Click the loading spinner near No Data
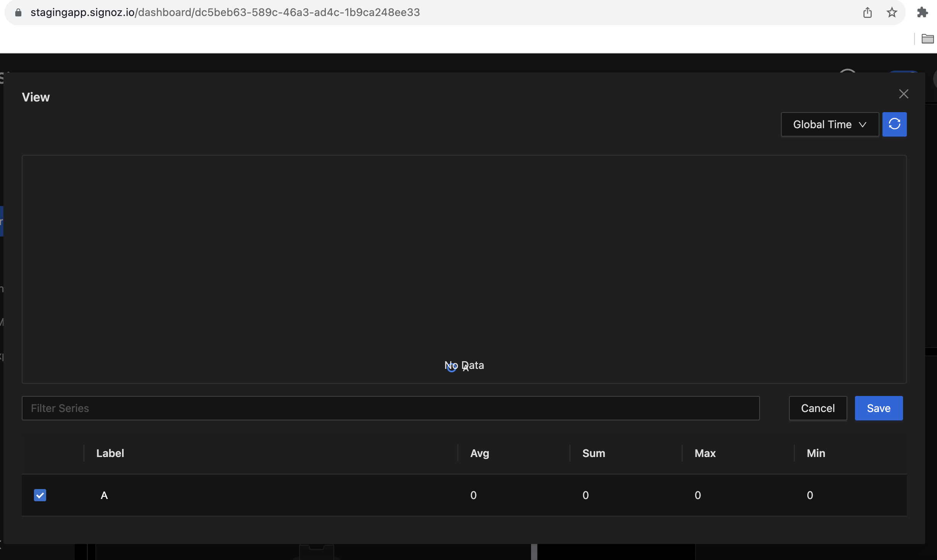 coord(452,367)
